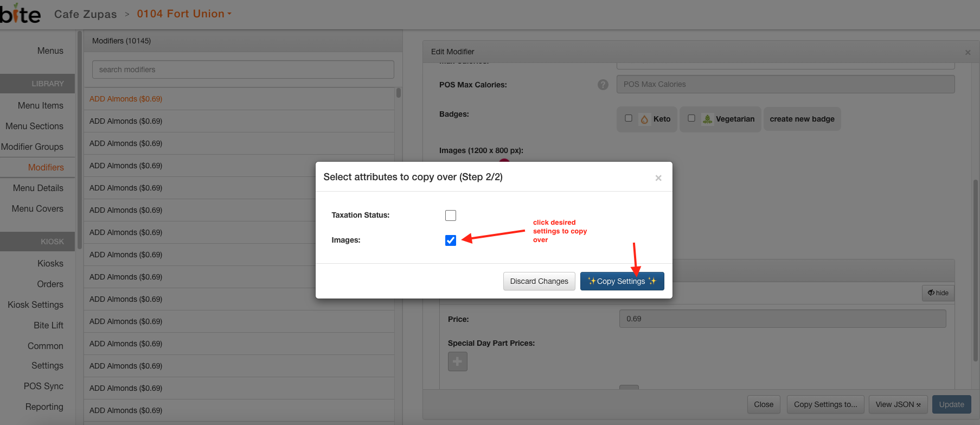Click the Discard Changes button
This screenshot has height=425, width=980.
point(539,281)
